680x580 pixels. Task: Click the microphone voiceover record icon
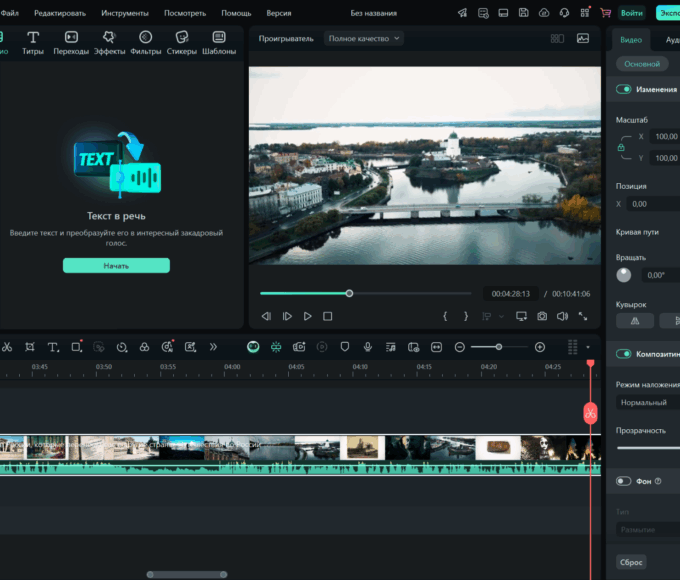[x=368, y=347]
